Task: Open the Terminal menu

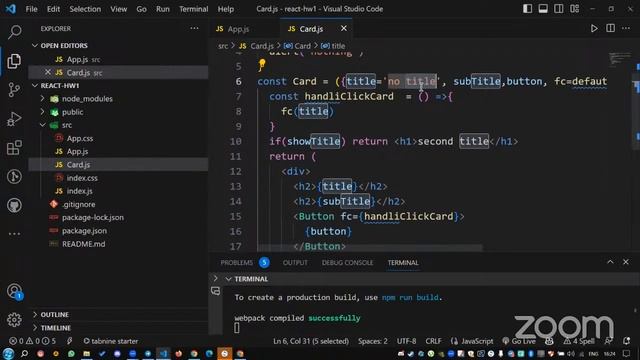Action: [193, 9]
